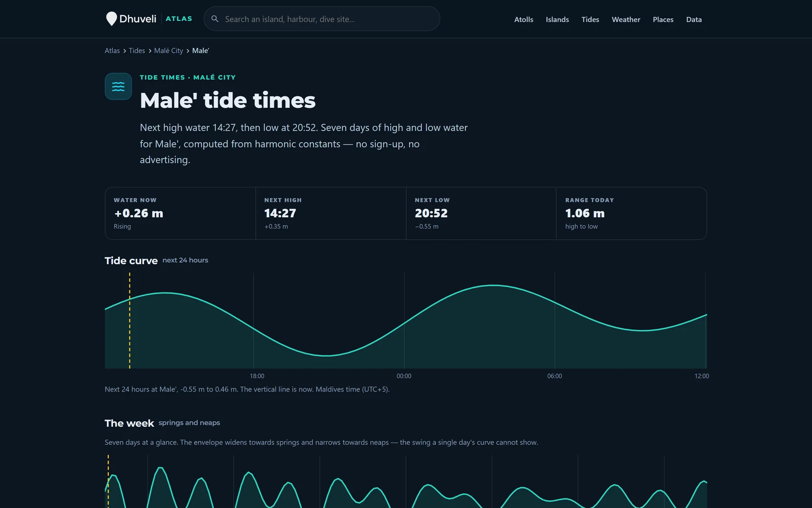Click the Dhuveli map pin logo icon
Viewport: 812px width, 508px height.
tap(111, 19)
